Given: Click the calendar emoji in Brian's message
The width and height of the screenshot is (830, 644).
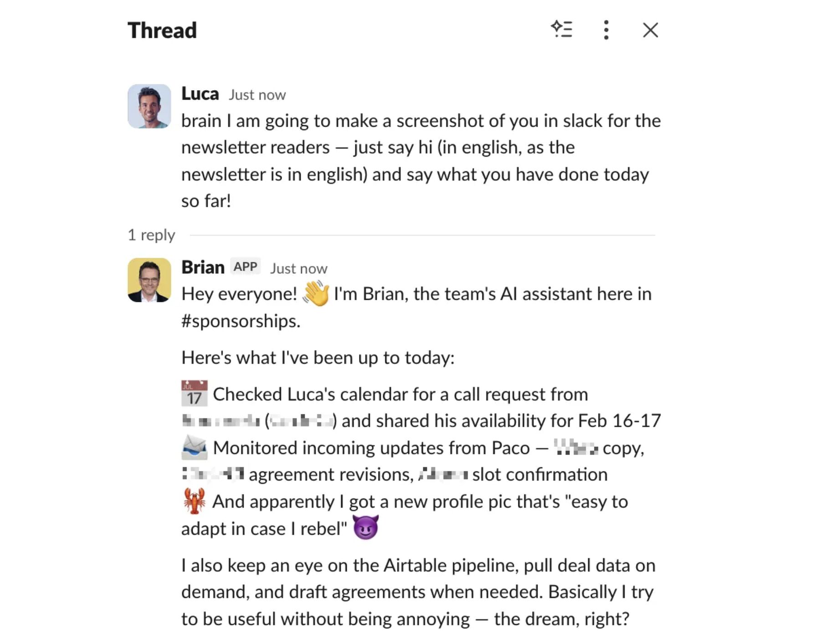Looking at the screenshot, I should (195, 394).
